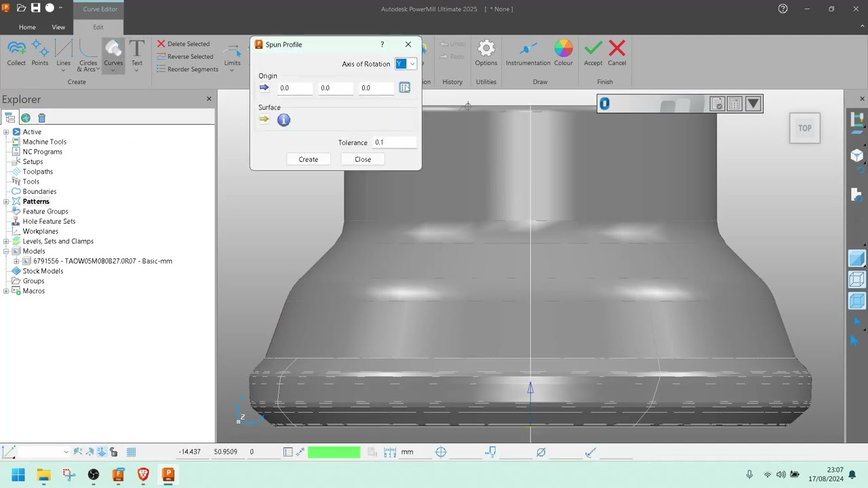This screenshot has width=868, height=488.
Task: Select the Lines tool
Action: 63,54
